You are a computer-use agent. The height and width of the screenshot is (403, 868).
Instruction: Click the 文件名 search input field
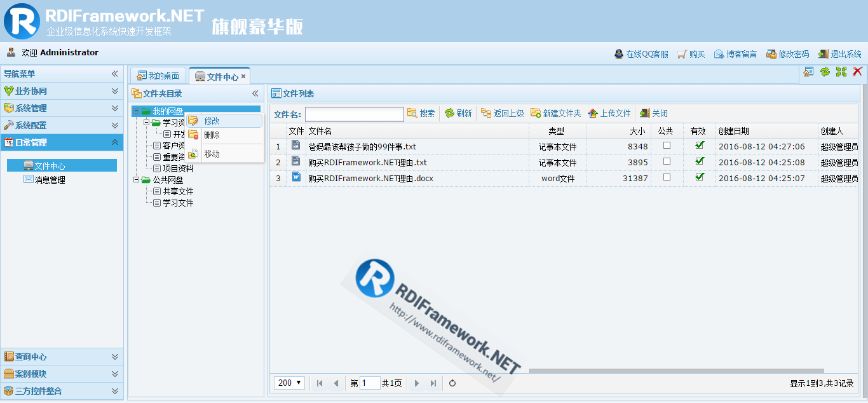click(355, 114)
